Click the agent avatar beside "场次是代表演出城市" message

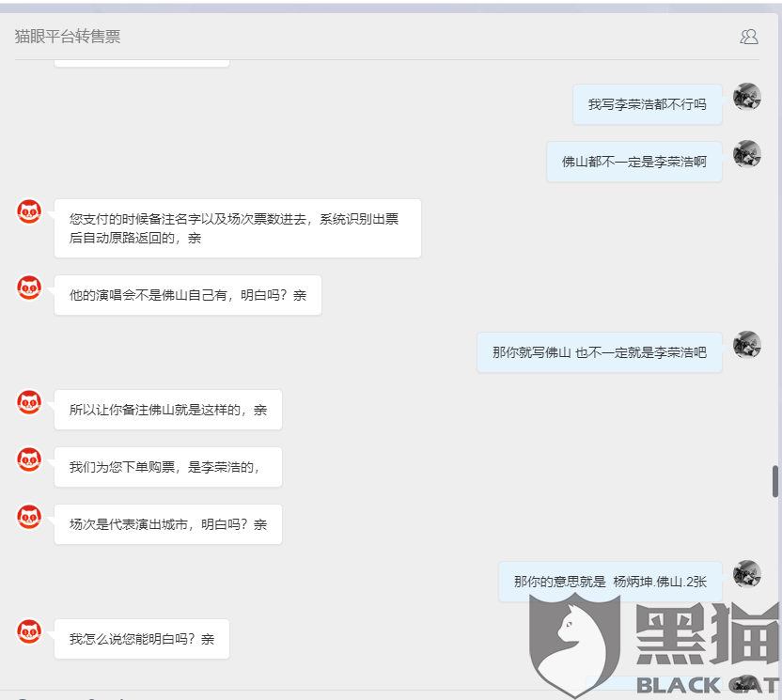click(29, 517)
